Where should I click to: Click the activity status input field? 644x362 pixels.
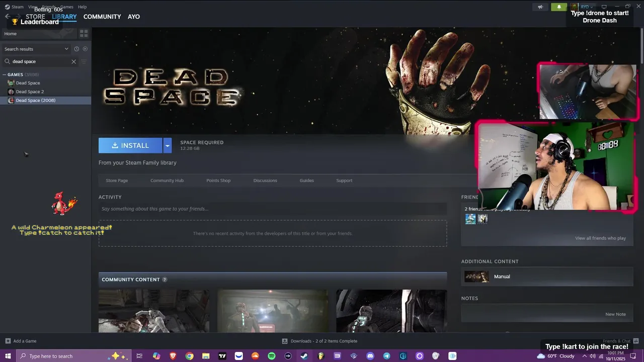click(x=273, y=209)
